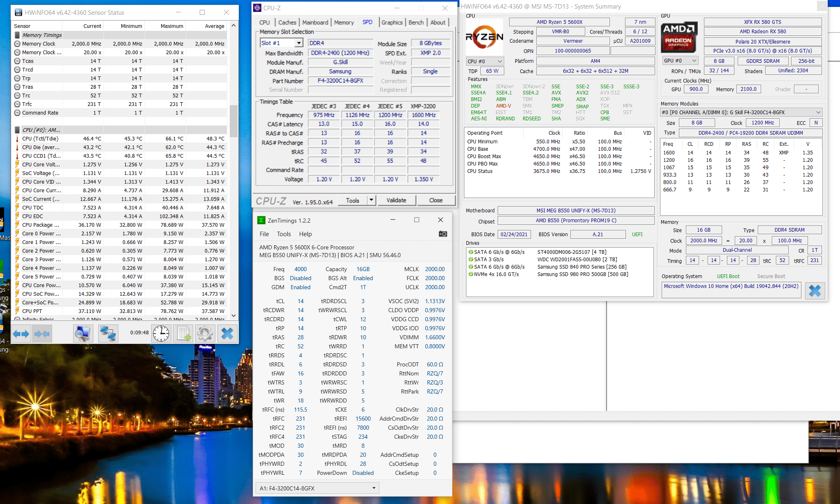840x504 pixels.
Task: Click the MSI MEG B550 UNIFY-X motherboard field
Action: point(576,210)
